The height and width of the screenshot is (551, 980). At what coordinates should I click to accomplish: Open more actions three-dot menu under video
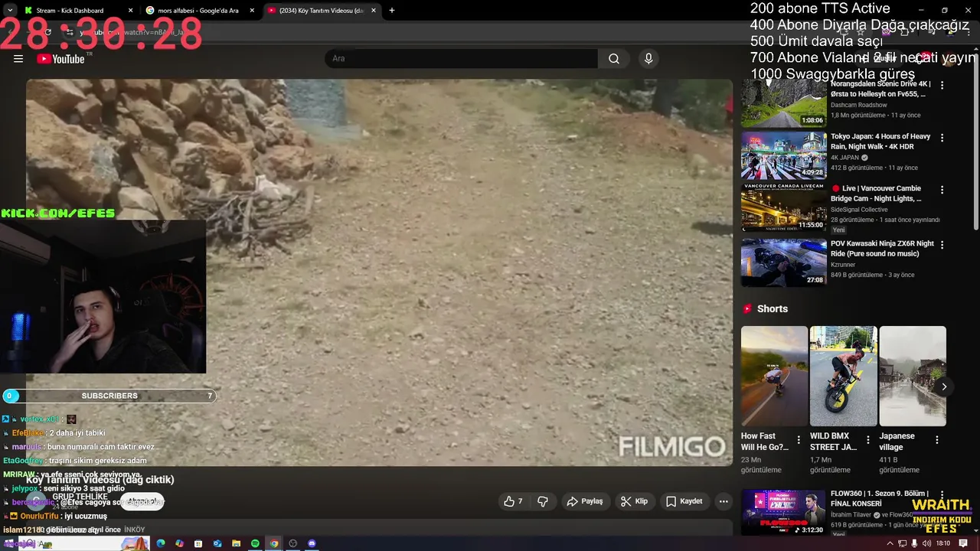pyautogui.click(x=724, y=501)
